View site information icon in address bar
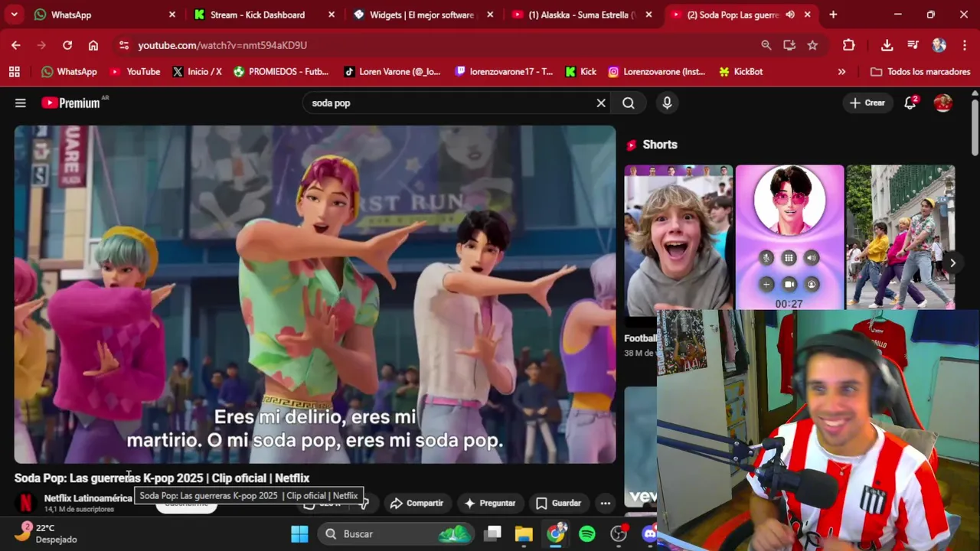Image resolution: width=980 pixels, height=551 pixels. [x=124, y=45]
